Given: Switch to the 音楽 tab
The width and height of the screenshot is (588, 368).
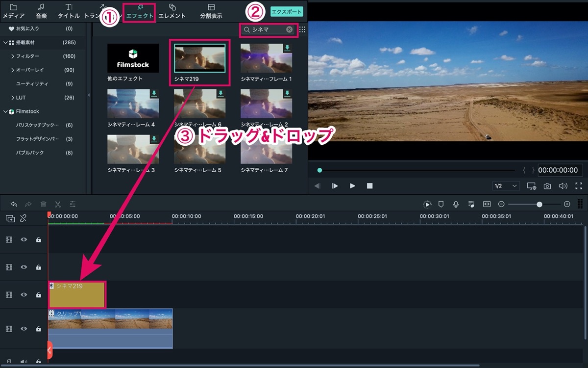Looking at the screenshot, I should coord(41,11).
